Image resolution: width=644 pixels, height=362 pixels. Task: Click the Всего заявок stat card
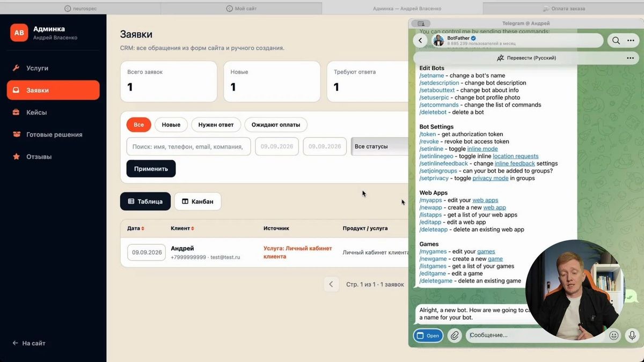click(x=169, y=82)
